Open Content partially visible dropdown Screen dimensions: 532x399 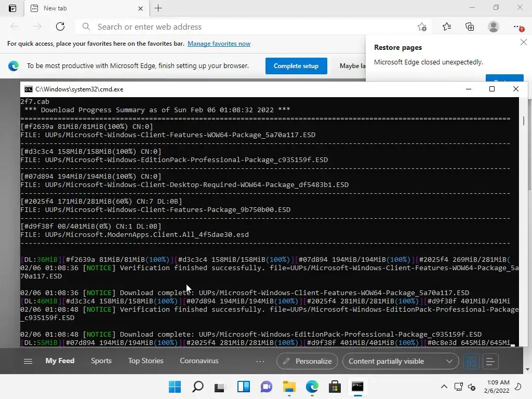coord(401,361)
